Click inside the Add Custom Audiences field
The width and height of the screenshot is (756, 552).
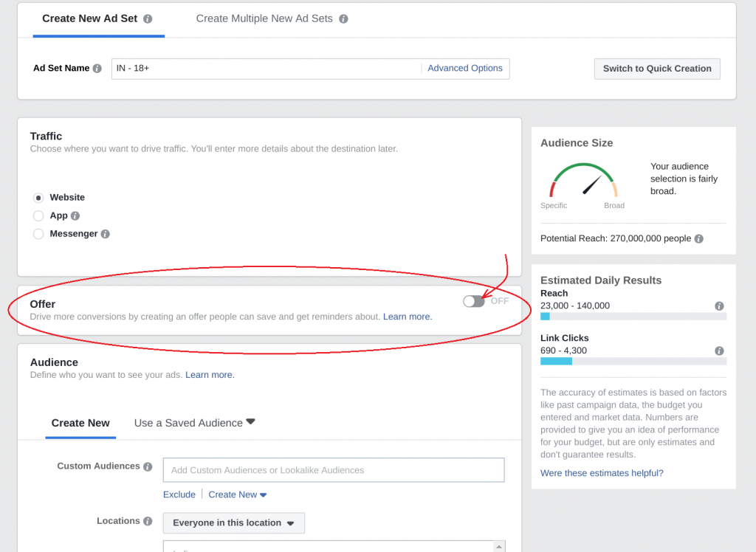pos(333,469)
